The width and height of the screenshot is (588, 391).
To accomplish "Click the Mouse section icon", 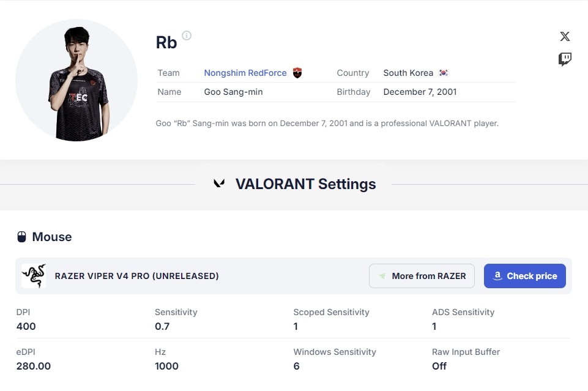I will [21, 237].
